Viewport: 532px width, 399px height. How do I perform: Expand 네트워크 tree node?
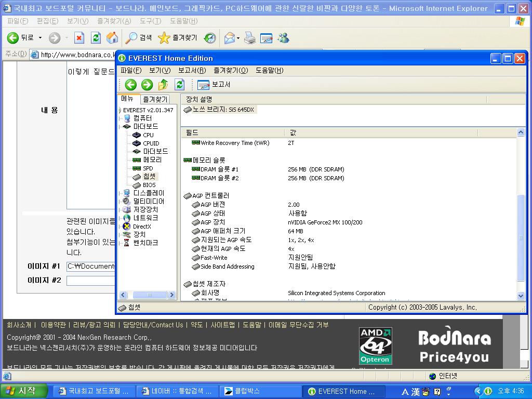point(145,218)
